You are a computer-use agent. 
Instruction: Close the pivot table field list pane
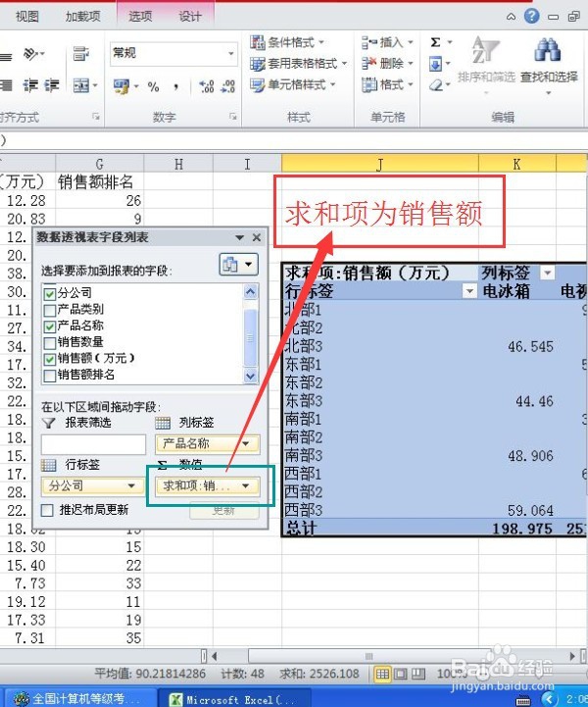pyautogui.click(x=257, y=237)
